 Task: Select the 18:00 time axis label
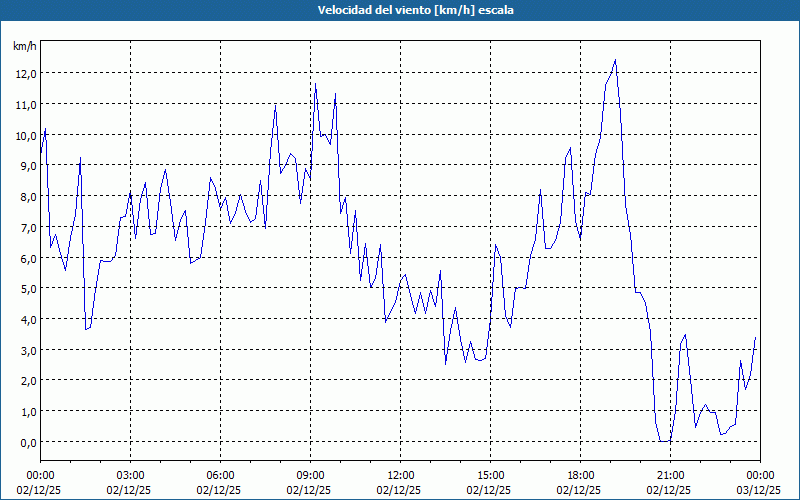(x=580, y=475)
